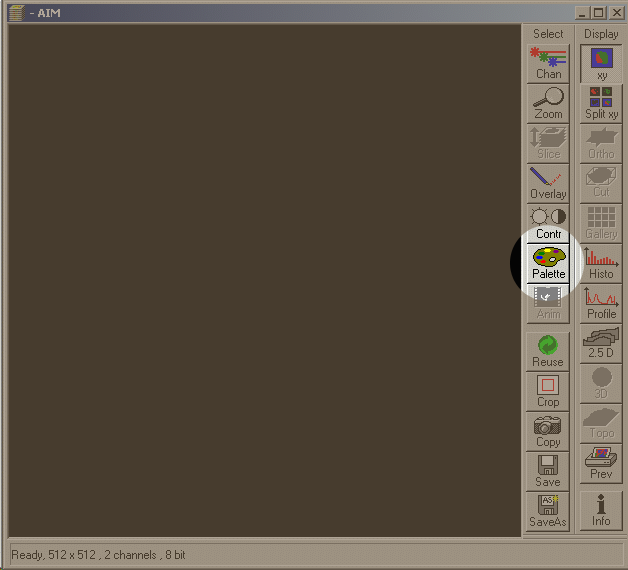Save the image with Save button
The height and width of the screenshot is (570, 628).
pos(548,471)
